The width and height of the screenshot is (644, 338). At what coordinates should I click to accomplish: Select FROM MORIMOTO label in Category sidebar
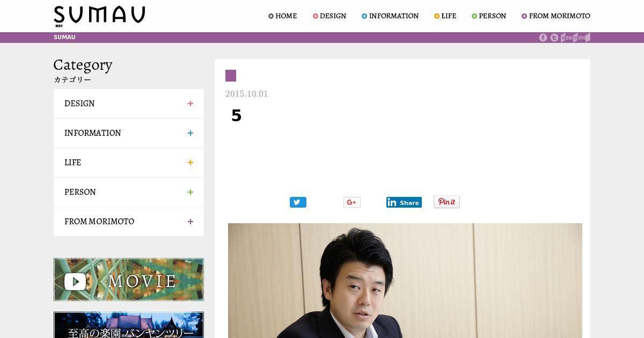tap(99, 222)
